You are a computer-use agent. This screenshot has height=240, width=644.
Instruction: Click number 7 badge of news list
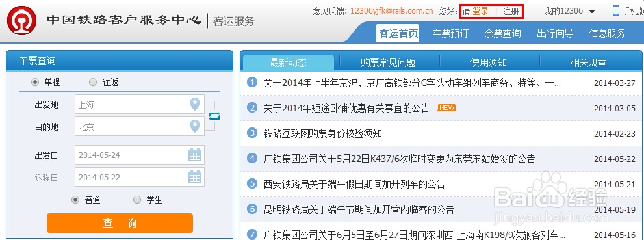pos(251,234)
